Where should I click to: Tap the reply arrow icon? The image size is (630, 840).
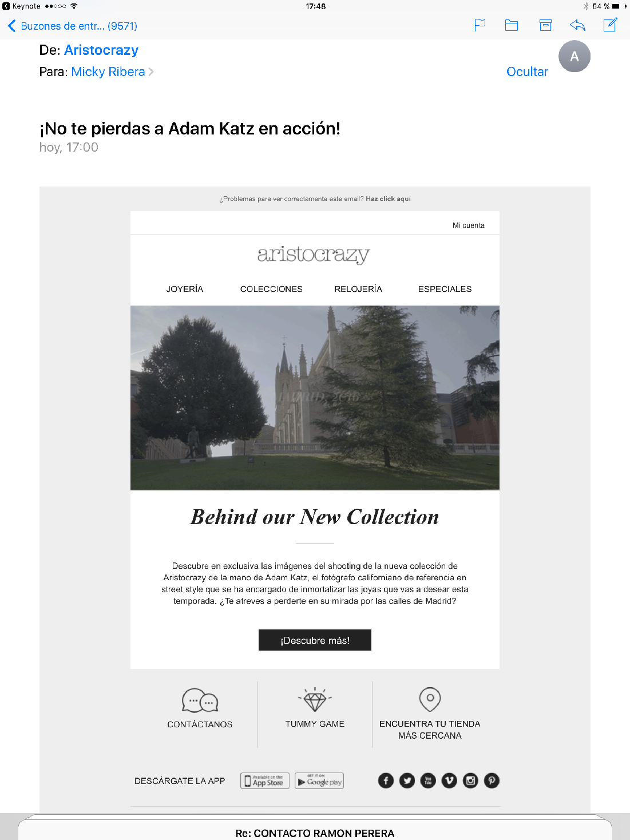[577, 25]
